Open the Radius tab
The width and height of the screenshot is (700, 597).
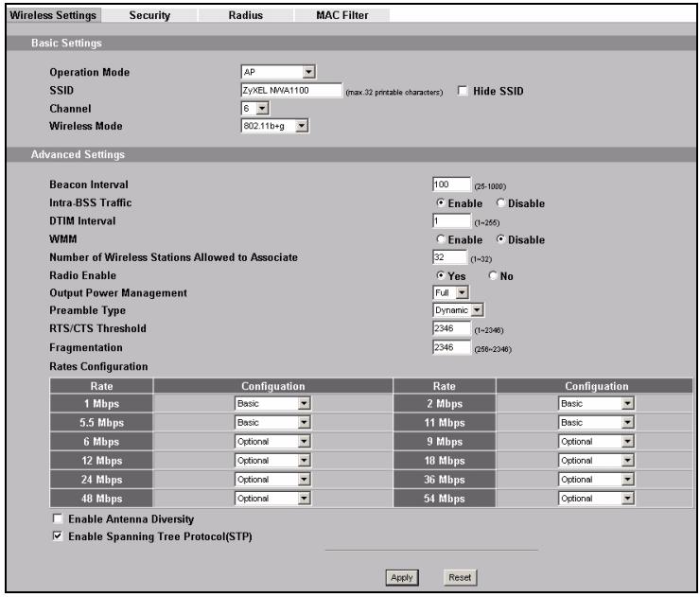pos(246,15)
